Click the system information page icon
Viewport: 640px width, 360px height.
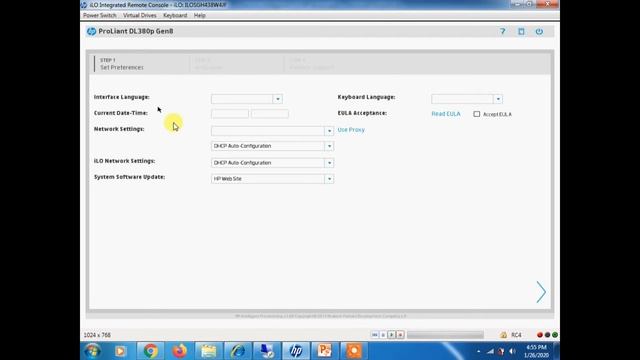coord(521,31)
